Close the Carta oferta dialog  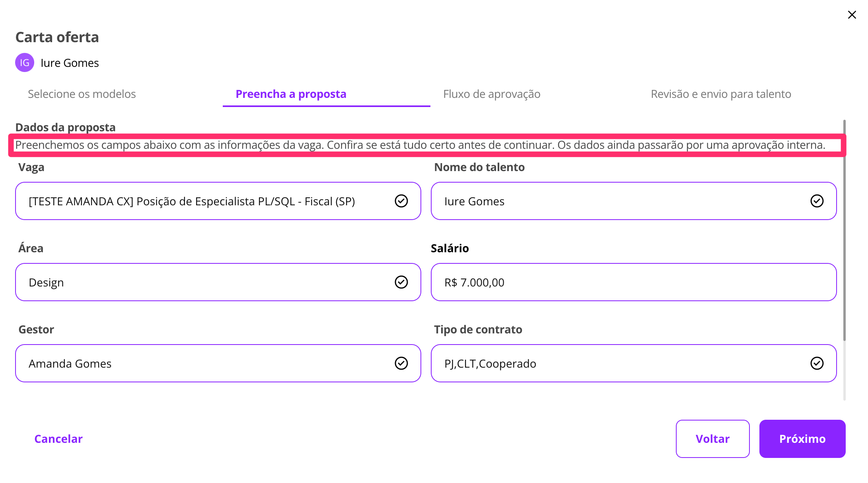click(852, 15)
